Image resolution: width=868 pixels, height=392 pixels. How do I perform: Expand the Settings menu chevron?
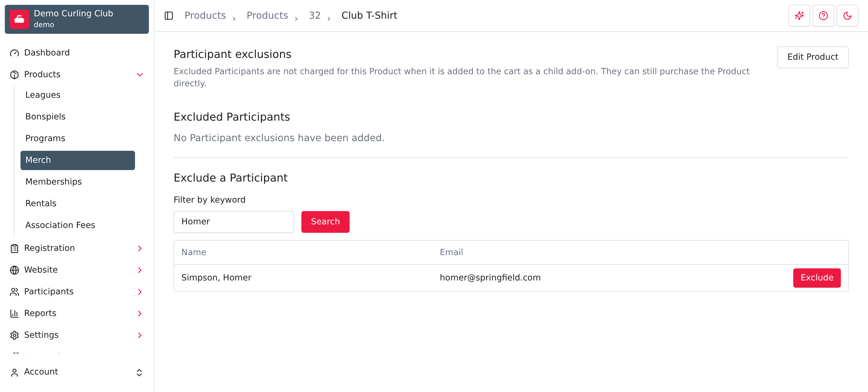click(140, 335)
